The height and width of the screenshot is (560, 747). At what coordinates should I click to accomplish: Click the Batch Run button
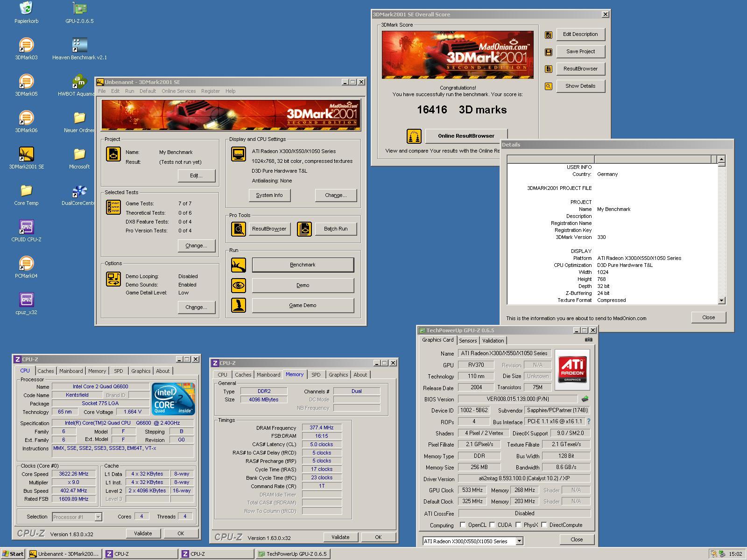tap(336, 229)
